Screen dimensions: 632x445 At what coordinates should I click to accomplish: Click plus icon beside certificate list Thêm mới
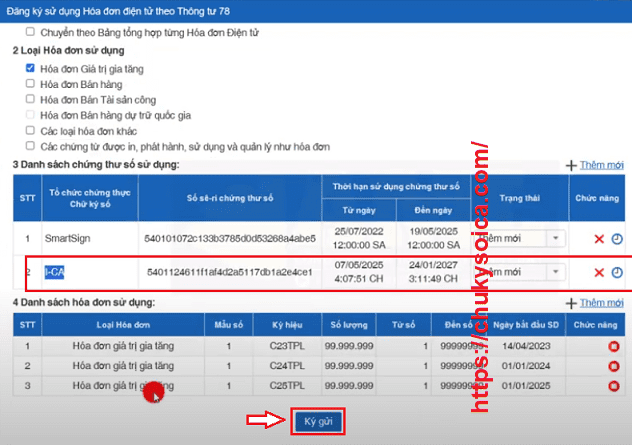[x=571, y=165]
